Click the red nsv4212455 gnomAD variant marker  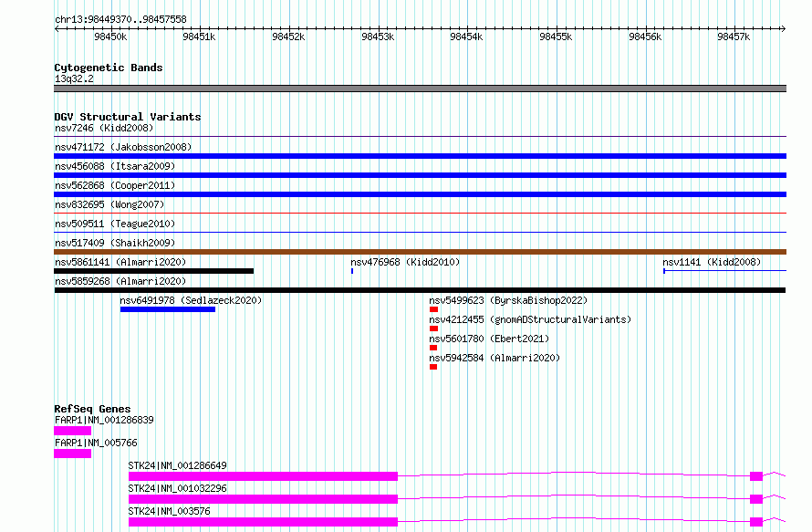[x=434, y=329]
